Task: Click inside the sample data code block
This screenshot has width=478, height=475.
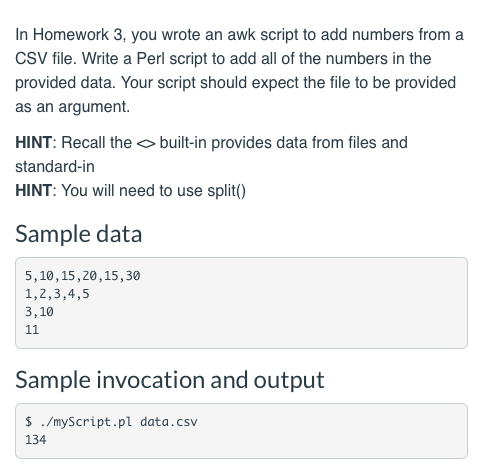Action: (241, 303)
